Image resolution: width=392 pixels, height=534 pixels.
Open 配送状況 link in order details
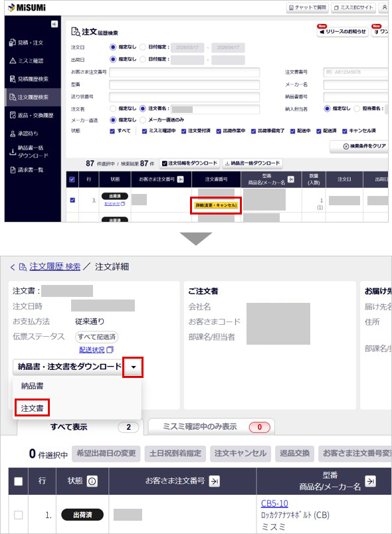pos(96,350)
